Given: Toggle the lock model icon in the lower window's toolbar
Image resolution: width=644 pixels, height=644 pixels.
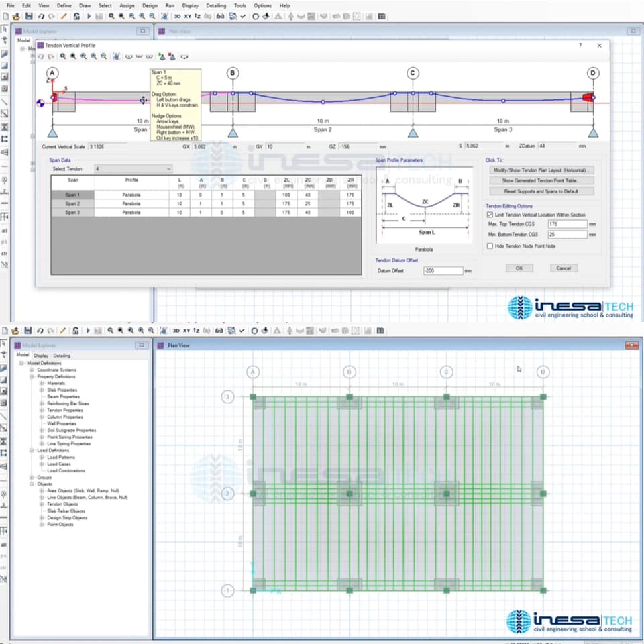Looking at the screenshot, I should 76,331.
